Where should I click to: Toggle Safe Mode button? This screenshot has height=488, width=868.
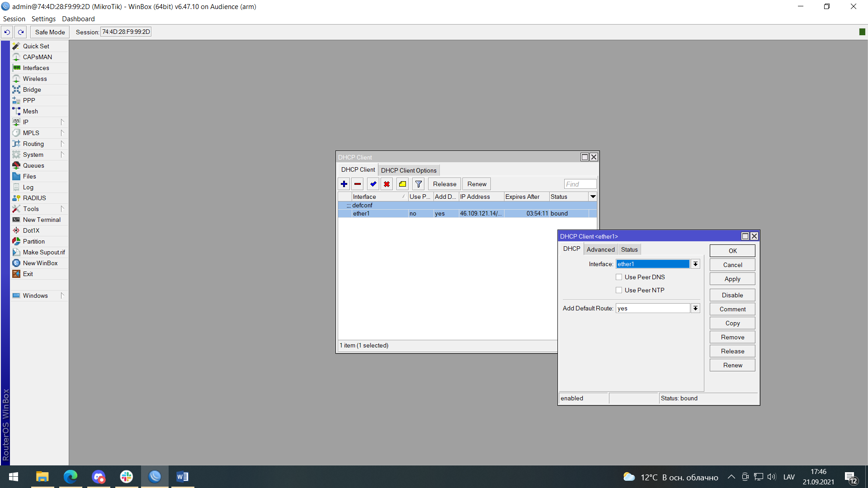coord(50,32)
